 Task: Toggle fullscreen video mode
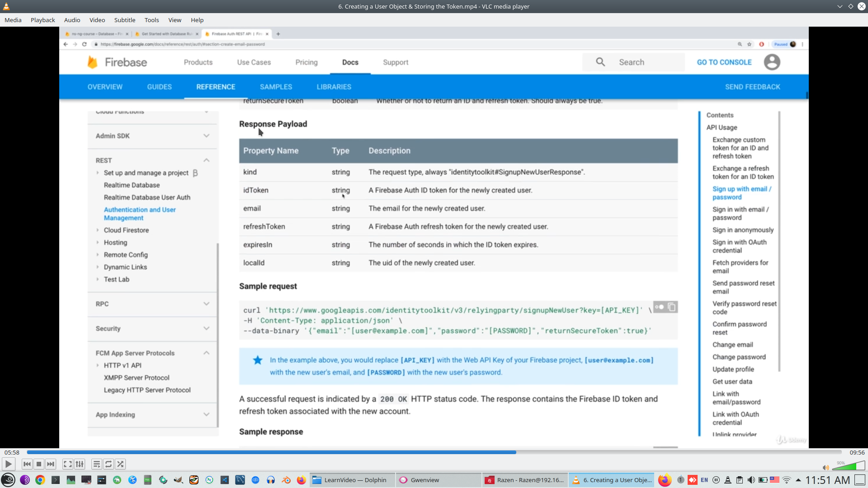pos(68,464)
